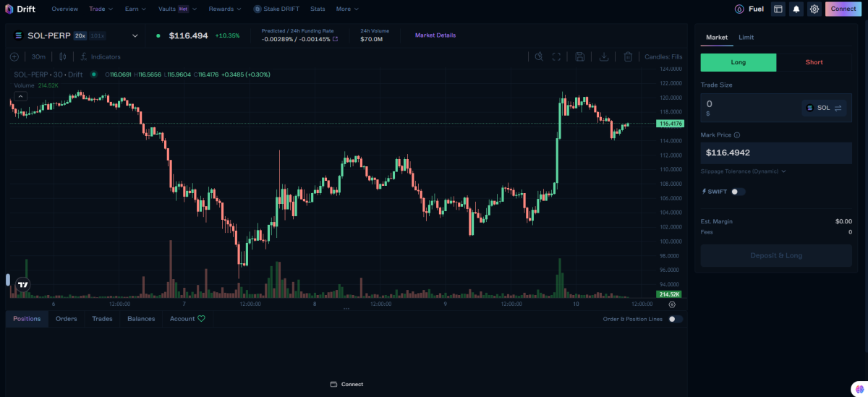This screenshot has height=397, width=868.
Task: Open the Account tab
Action: tap(187, 319)
